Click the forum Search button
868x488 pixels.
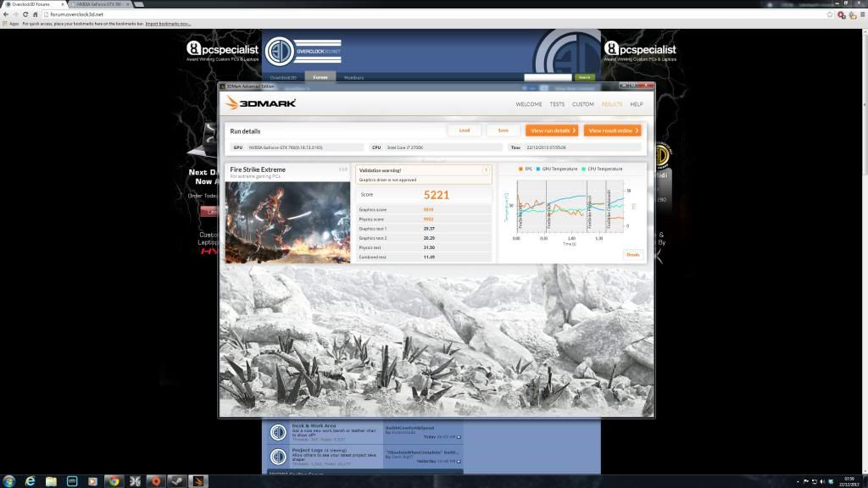click(585, 77)
